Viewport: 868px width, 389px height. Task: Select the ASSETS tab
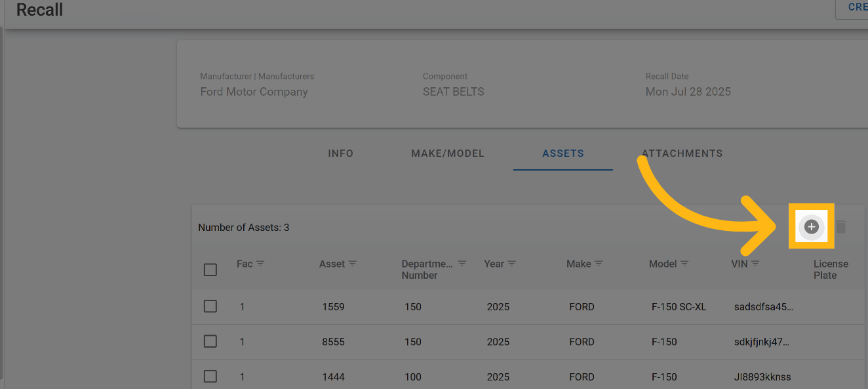point(563,154)
